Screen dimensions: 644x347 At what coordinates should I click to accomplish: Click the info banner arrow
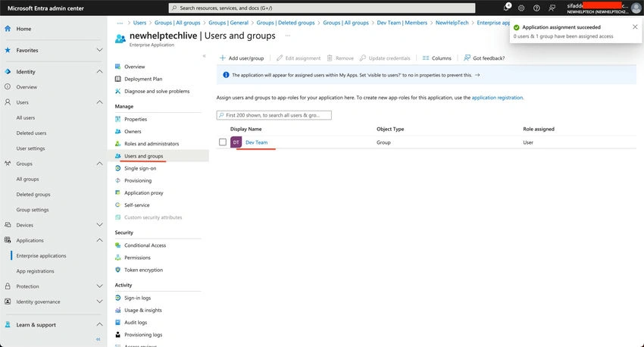coord(477,75)
